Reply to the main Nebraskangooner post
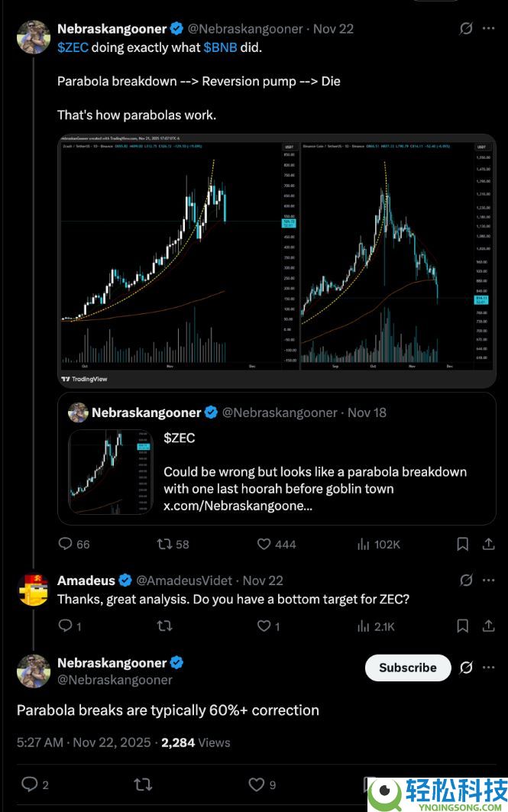 (66, 544)
